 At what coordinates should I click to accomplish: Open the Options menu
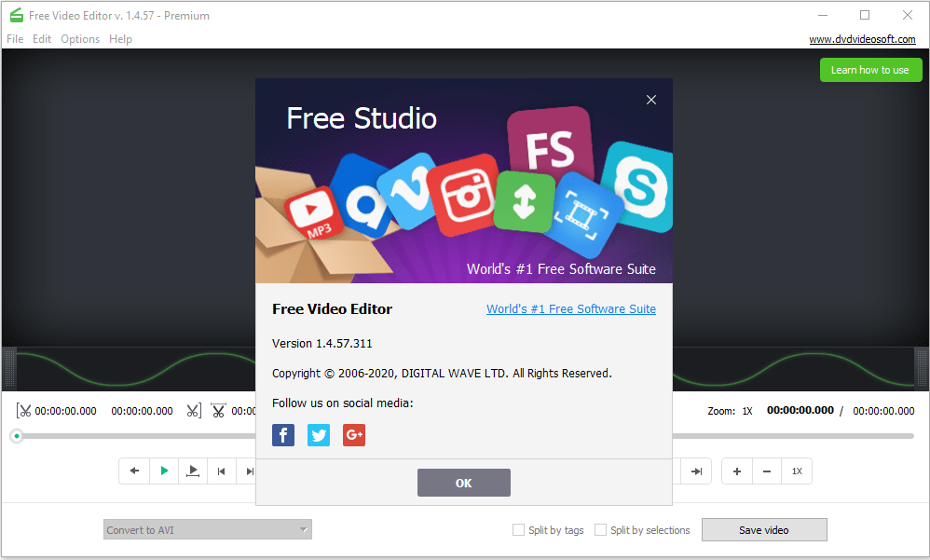(x=80, y=39)
